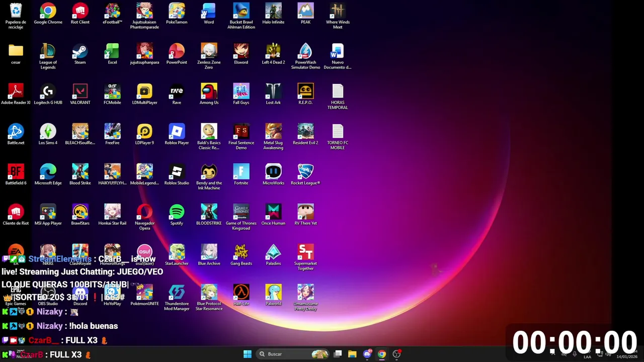
Task: Select the Adobe Reader XI icon
Action: tap(16, 94)
